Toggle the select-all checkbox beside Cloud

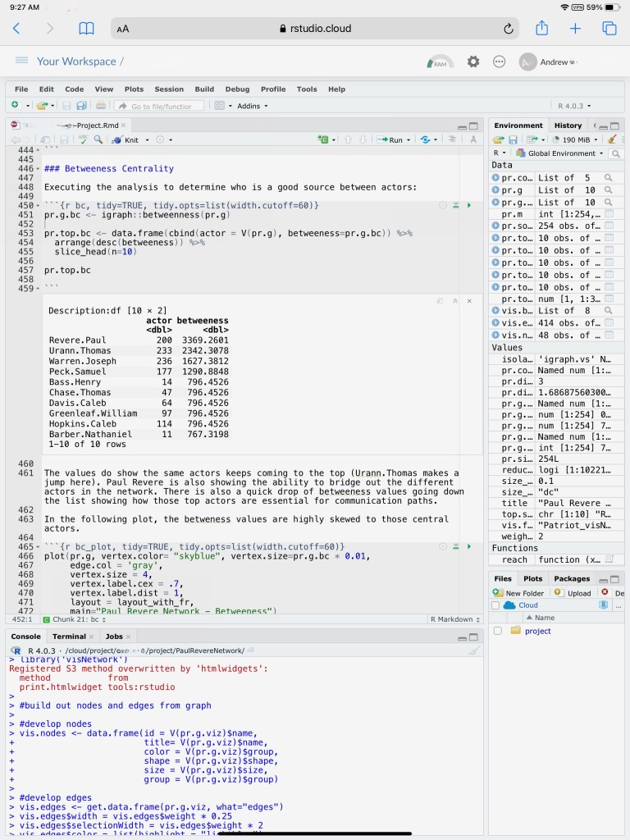pos(495,605)
